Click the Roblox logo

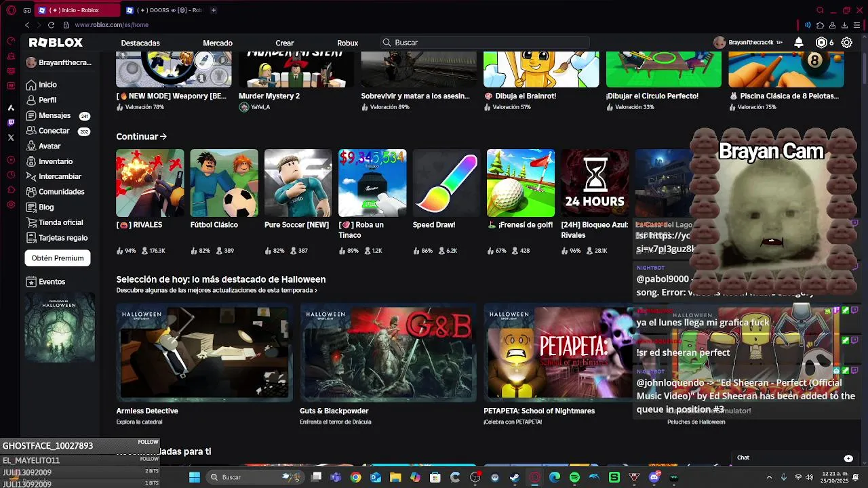click(x=56, y=42)
